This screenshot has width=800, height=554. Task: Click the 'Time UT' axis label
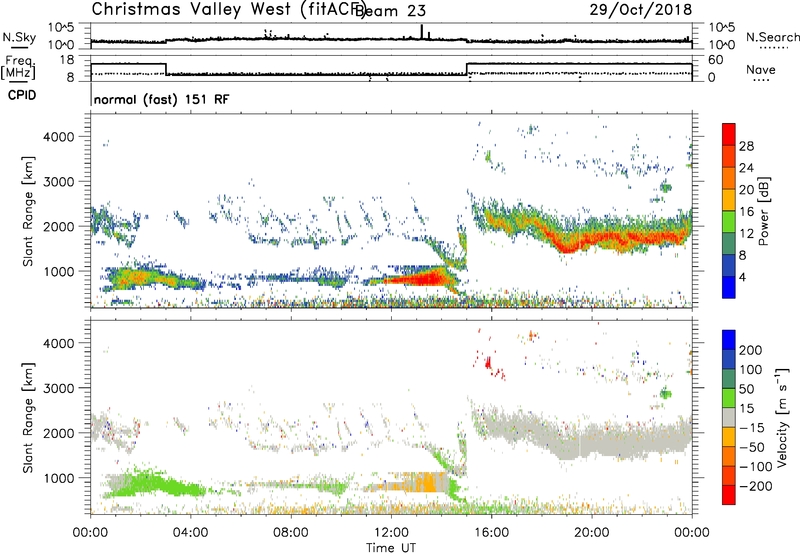click(391, 547)
